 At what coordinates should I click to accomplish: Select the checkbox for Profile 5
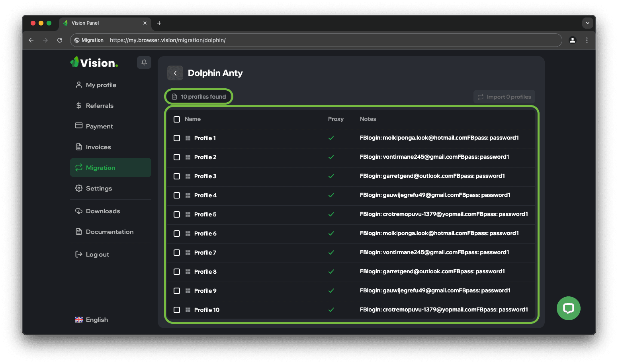(177, 214)
